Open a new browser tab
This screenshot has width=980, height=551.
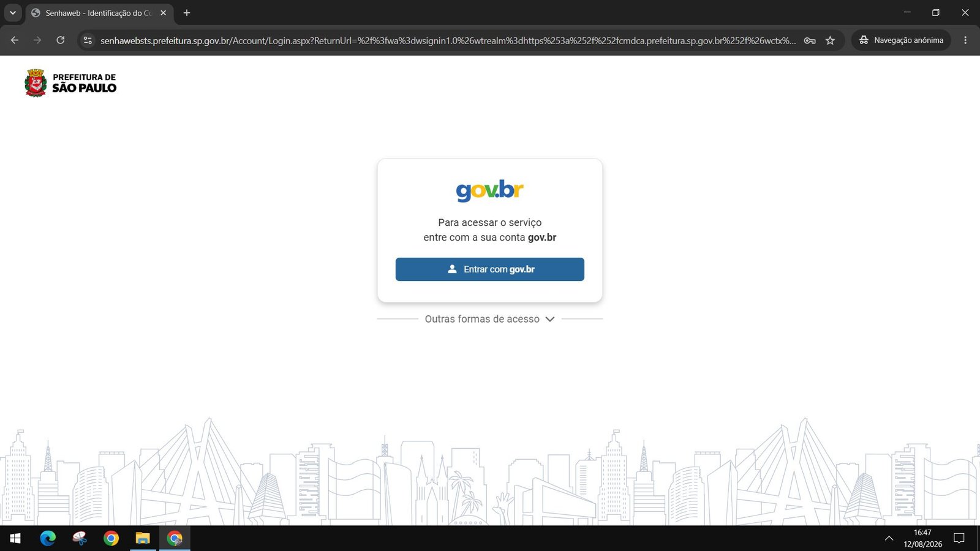[x=187, y=13]
